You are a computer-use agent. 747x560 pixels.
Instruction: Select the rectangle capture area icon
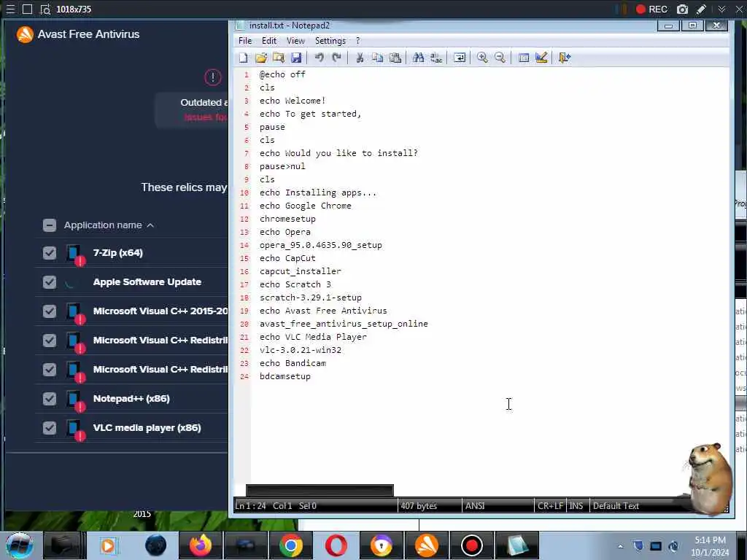click(x=27, y=9)
